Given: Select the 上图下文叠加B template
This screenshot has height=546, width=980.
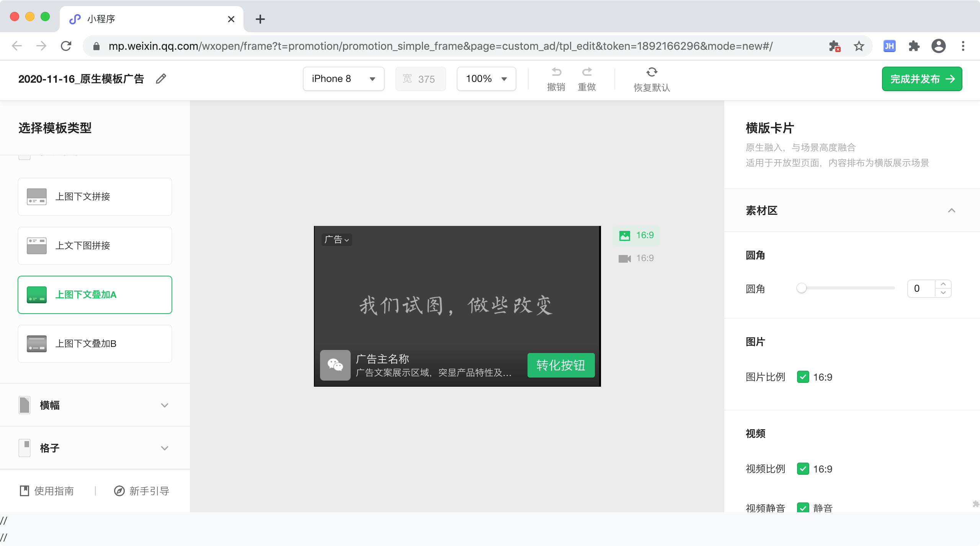Looking at the screenshot, I should point(95,344).
